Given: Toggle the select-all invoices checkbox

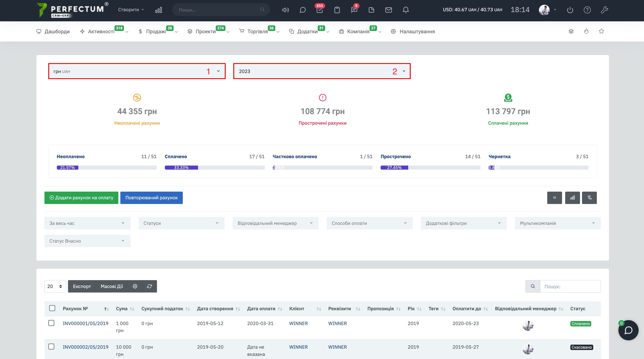Looking at the screenshot, I should click(x=52, y=308).
